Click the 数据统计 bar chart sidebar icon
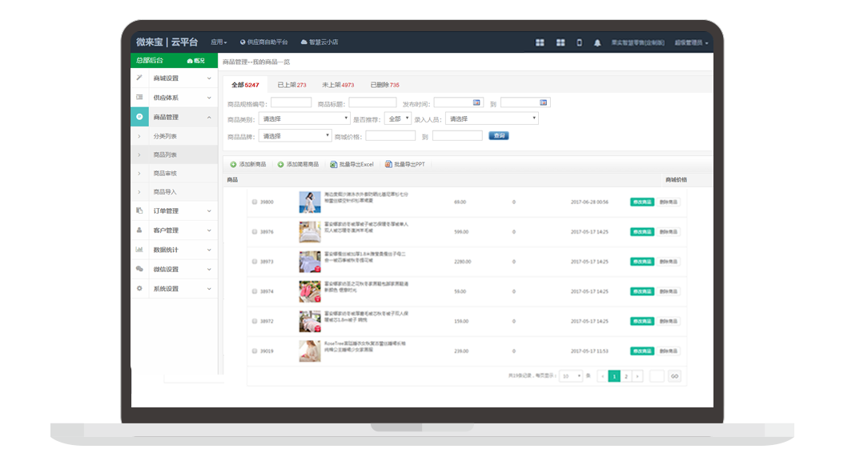The height and width of the screenshot is (461, 868). click(139, 250)
